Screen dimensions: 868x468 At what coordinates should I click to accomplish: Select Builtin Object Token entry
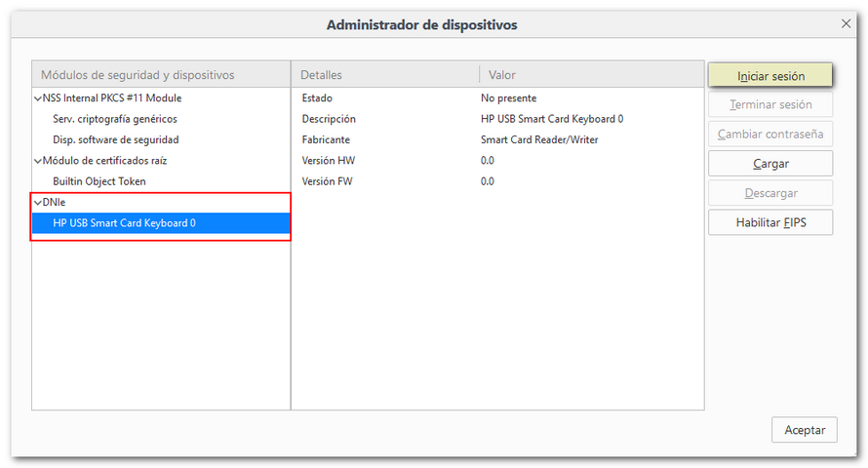99,181
